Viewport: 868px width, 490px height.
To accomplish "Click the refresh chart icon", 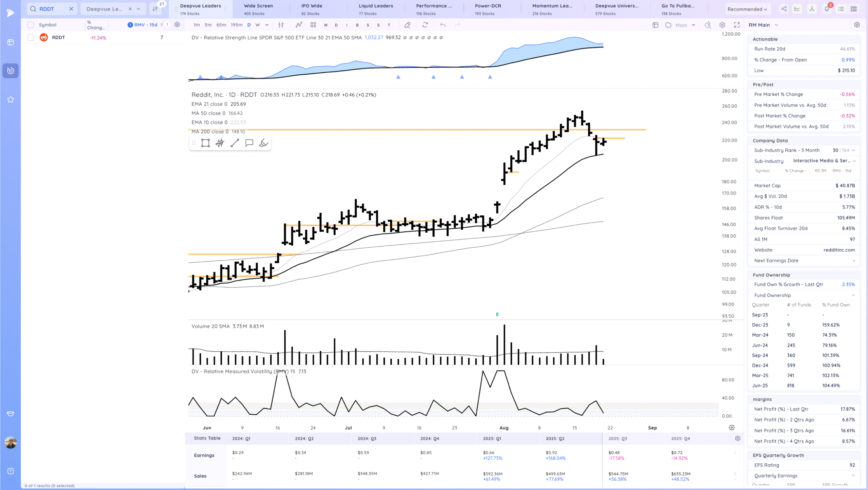I will point(425,25).
